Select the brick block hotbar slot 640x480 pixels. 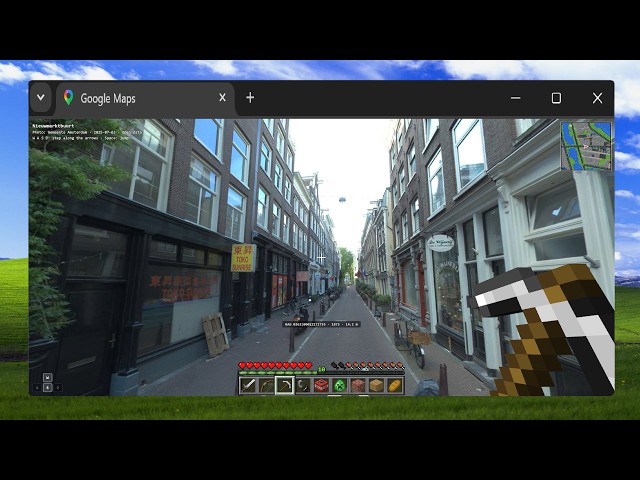click(x=358, y=386)
